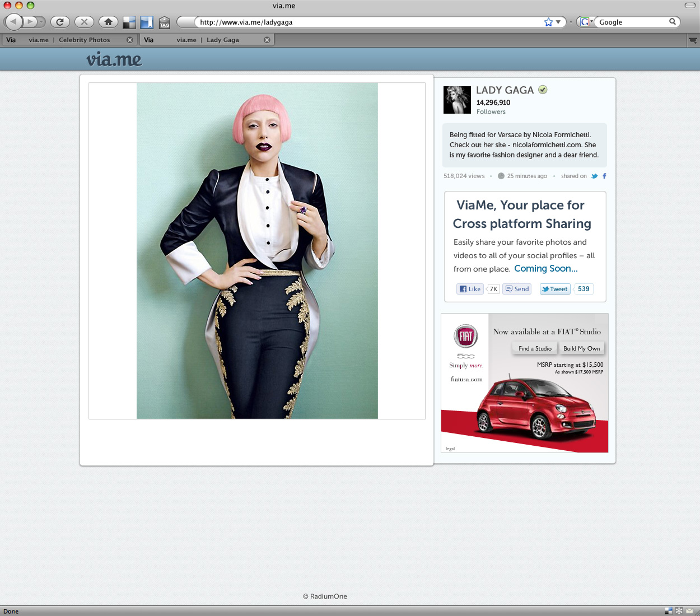The height and width of the screenshot is (616, 700).
Task: Click the Lady Gaga profile thumbnail
Action: (x=457, y=100)
